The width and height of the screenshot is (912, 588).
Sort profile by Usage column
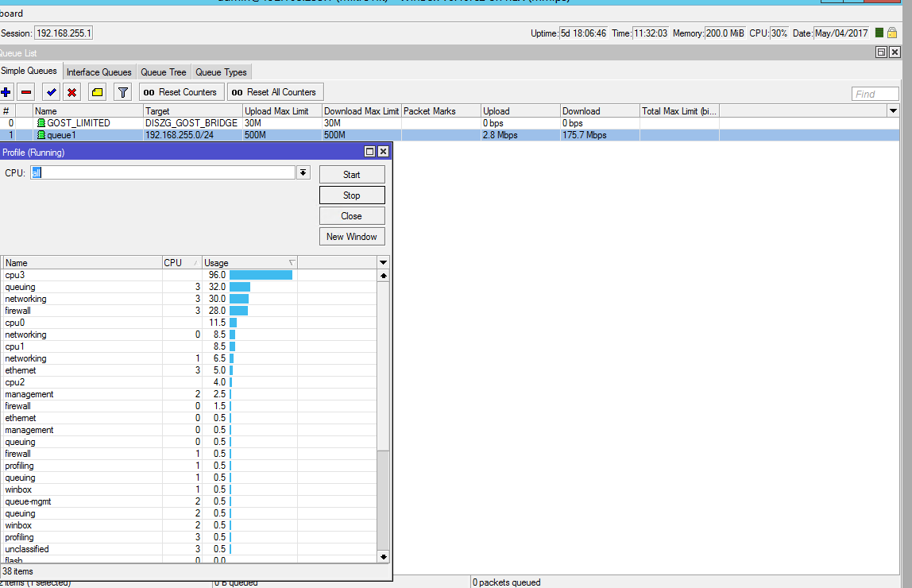coord(249,263)
